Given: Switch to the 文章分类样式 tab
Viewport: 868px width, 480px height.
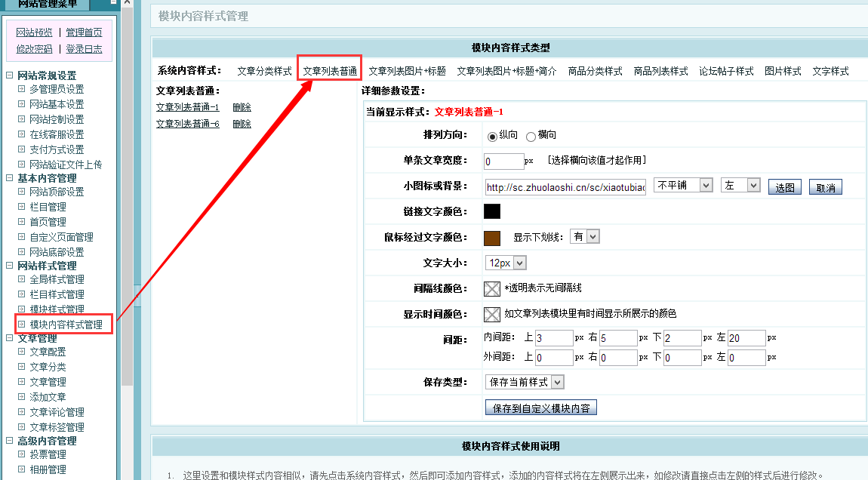Looking at the screenshot, I should point(264,71).
